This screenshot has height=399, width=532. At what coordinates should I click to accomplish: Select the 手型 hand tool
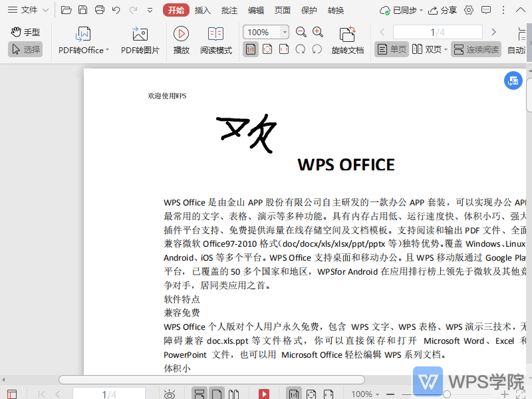25,32
